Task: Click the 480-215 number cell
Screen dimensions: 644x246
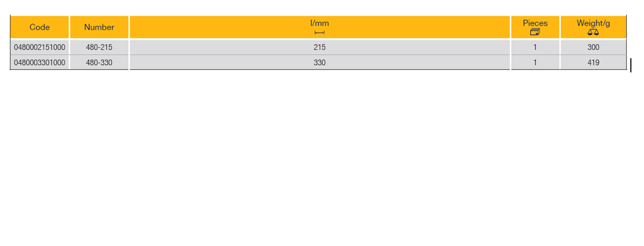Action: 99,47
